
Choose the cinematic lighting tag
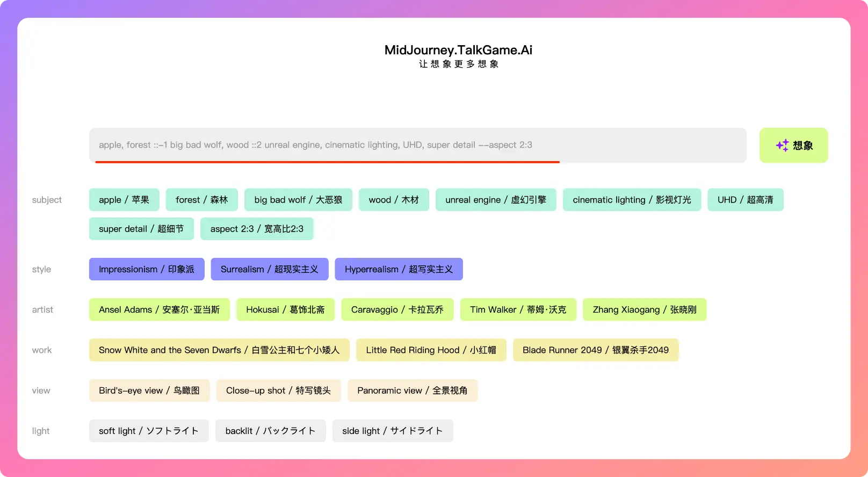(x=632, y=200)
